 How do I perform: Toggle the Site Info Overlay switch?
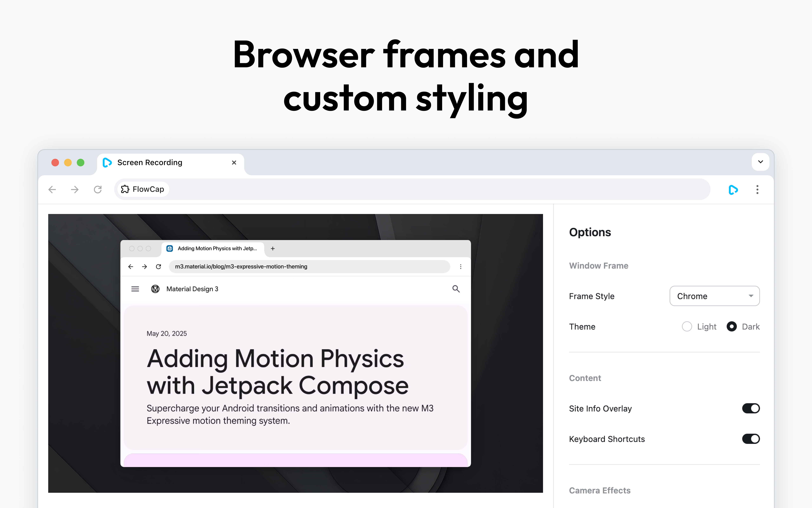coord(751,409)
